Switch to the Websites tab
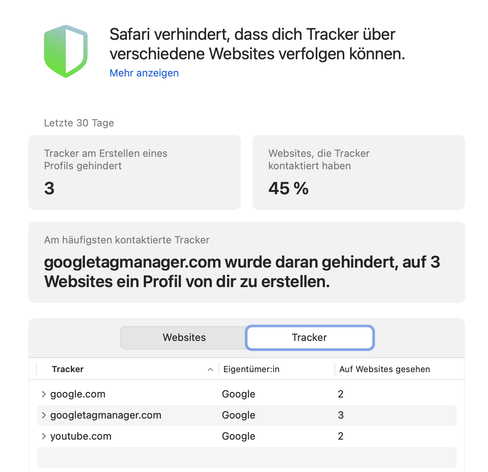Viewport: 488px width, 472px height. coord(184,337)
